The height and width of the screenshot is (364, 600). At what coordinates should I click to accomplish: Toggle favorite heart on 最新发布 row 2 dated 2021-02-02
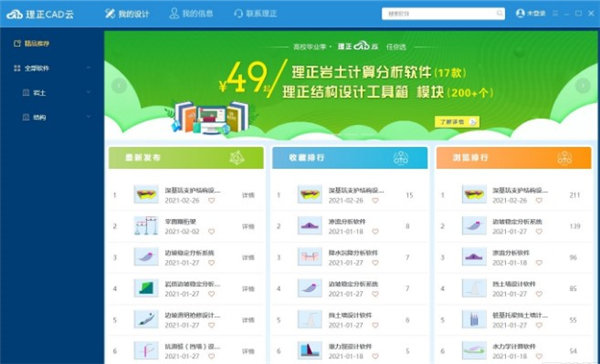(211, 232)
